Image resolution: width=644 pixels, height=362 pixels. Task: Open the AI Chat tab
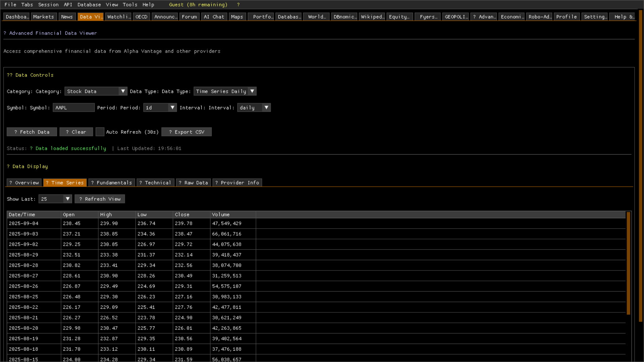tap(214, 17)
